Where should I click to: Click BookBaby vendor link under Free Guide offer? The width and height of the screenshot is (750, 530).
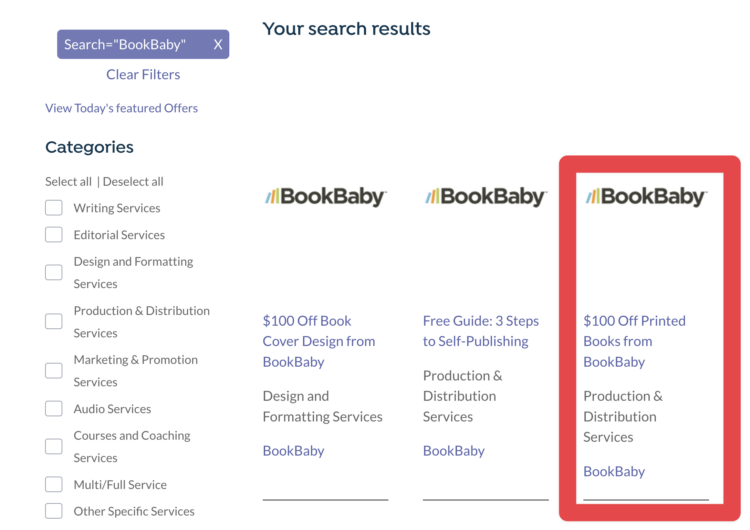453,451
